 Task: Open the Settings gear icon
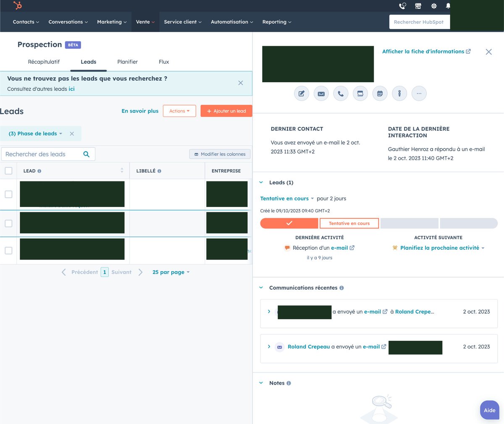point(434,6)
